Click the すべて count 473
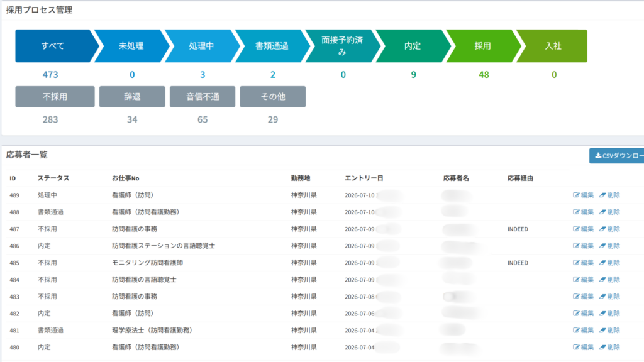The height and width of the screenshot is (362, 644). 50,75
